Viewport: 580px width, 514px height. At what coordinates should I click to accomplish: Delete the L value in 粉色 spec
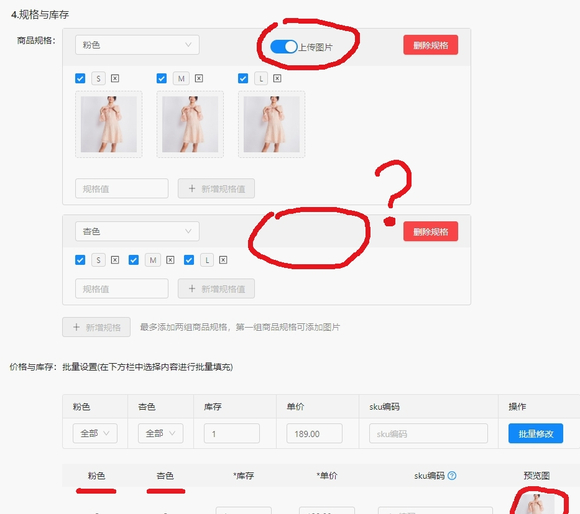pos(277,78)
